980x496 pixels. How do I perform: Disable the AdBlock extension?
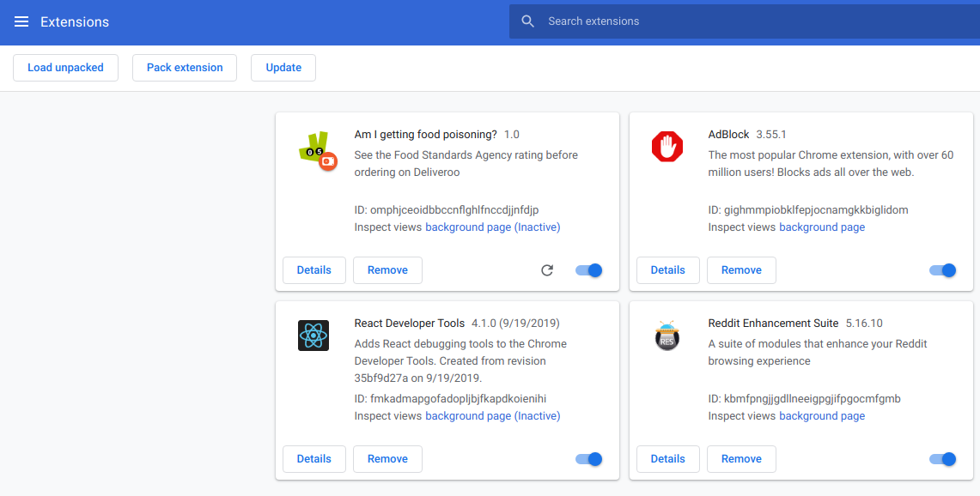(942, 269)
